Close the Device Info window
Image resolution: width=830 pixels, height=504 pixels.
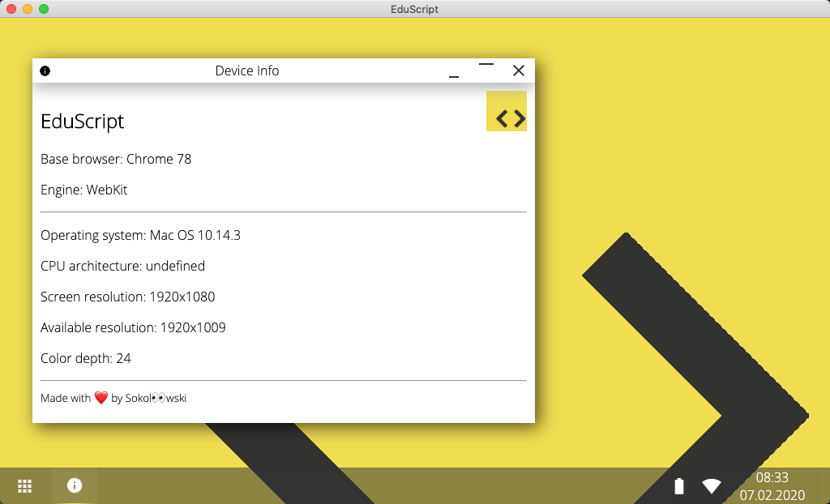519,70
